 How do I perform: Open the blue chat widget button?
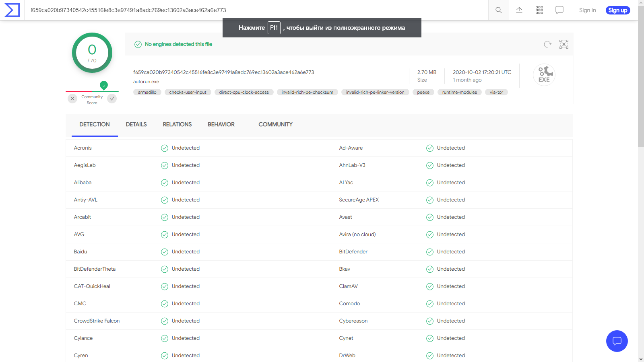pyautogui.click(x=617, y=341)
